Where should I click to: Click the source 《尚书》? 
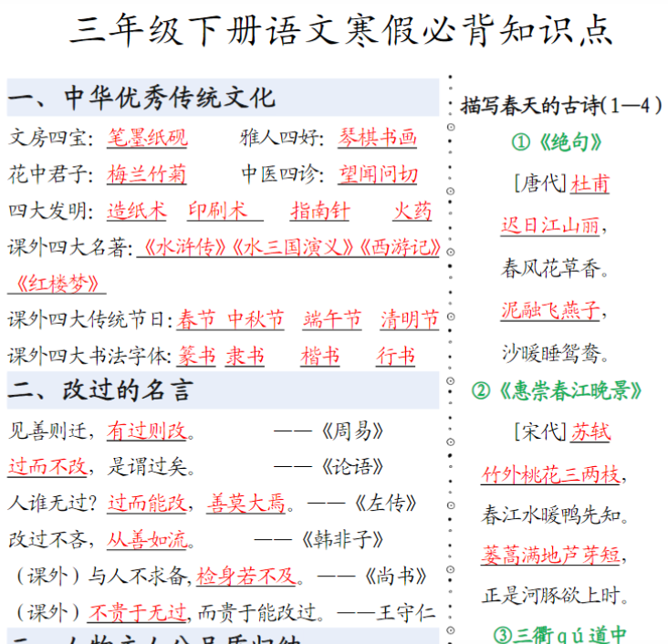(x=395, y=576)
